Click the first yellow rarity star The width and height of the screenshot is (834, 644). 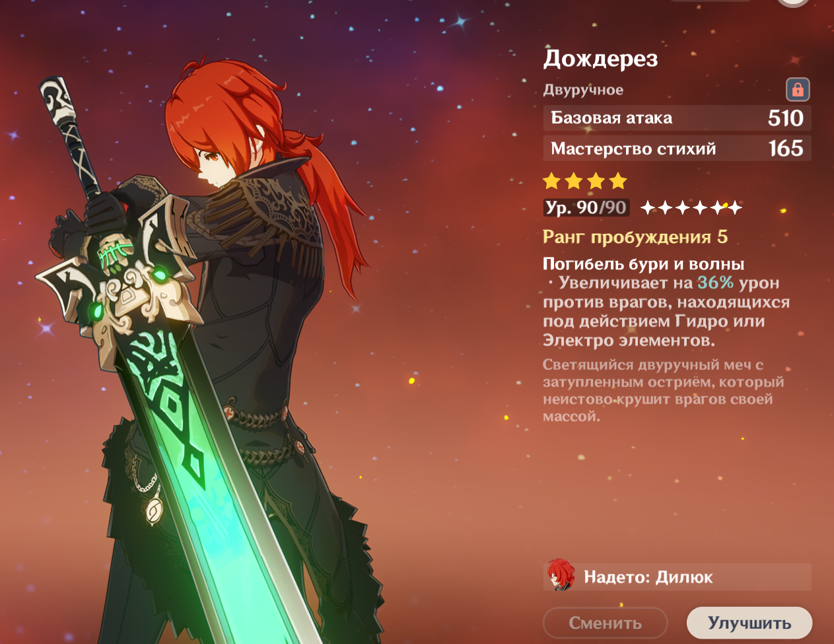pyautogui.click(x=552, y=180)
